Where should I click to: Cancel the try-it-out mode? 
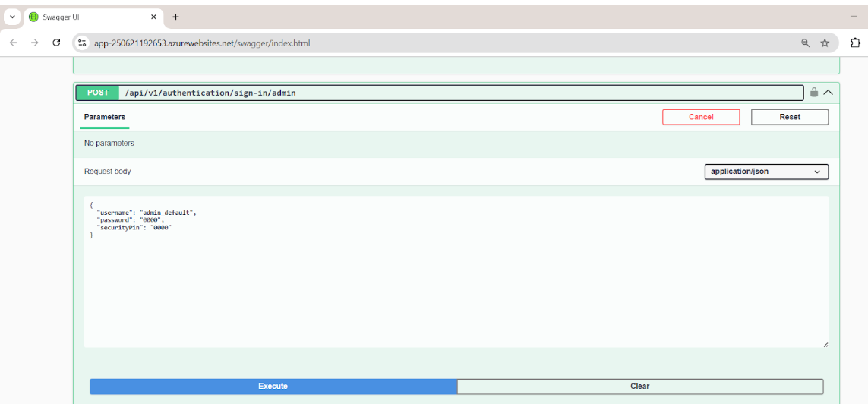coord(701,117)
